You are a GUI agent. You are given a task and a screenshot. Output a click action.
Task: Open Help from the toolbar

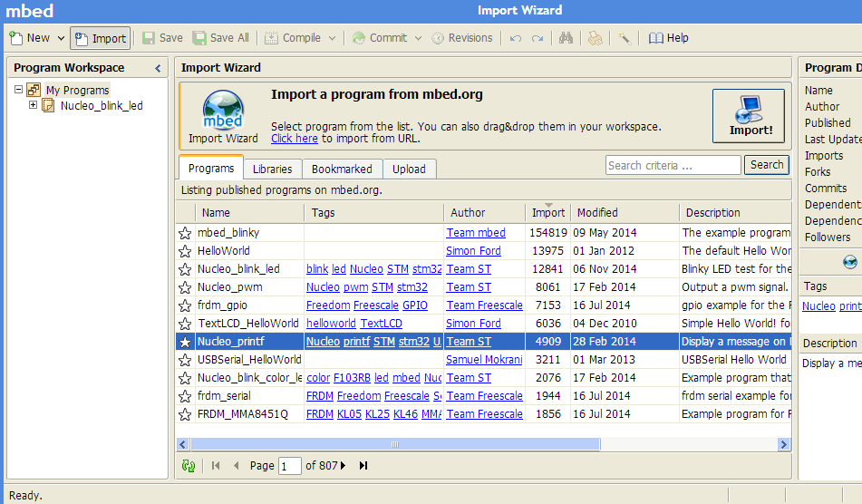pyautogui.click(x=668, y=38)
